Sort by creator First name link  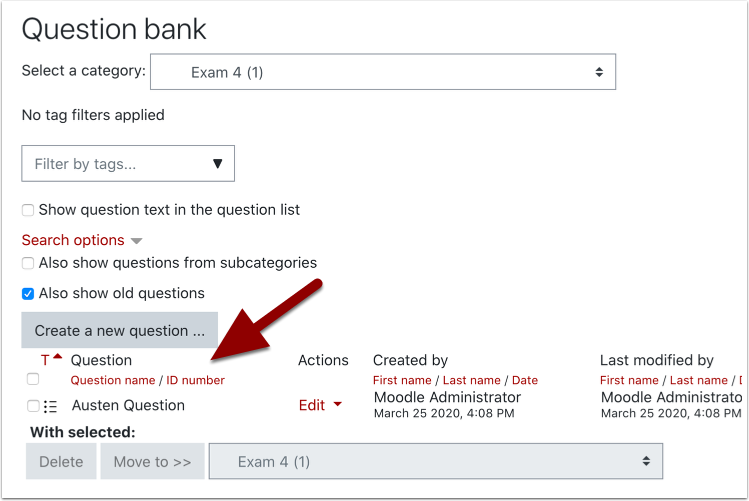402,380
